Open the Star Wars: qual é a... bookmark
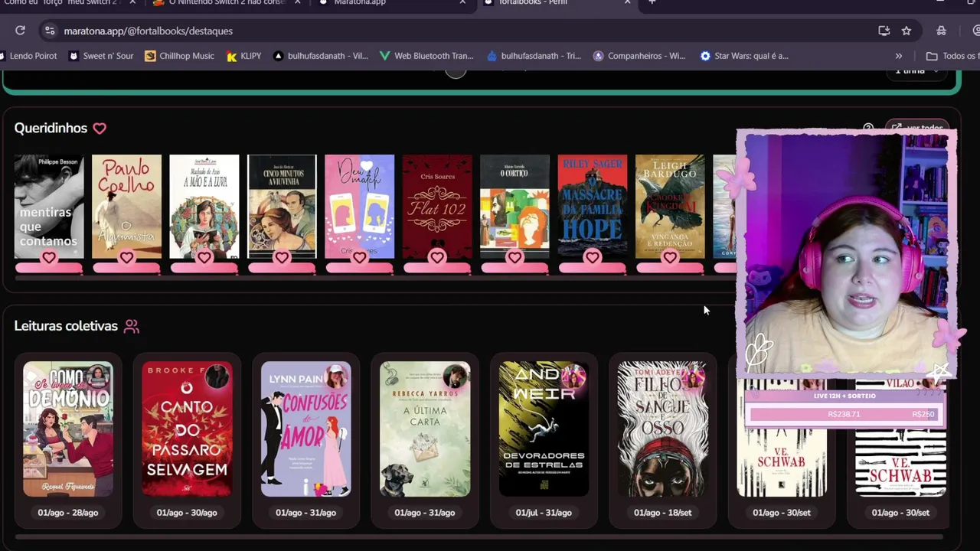The width and height of the screenshot is (980, 551). pyautogui.click(x=745, y=56)
